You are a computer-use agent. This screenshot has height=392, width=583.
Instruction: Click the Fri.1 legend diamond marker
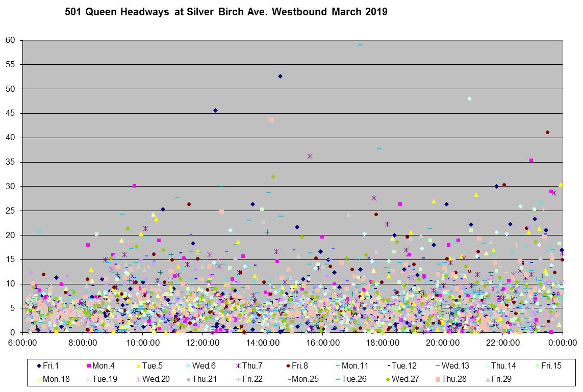tap(39, 365)
